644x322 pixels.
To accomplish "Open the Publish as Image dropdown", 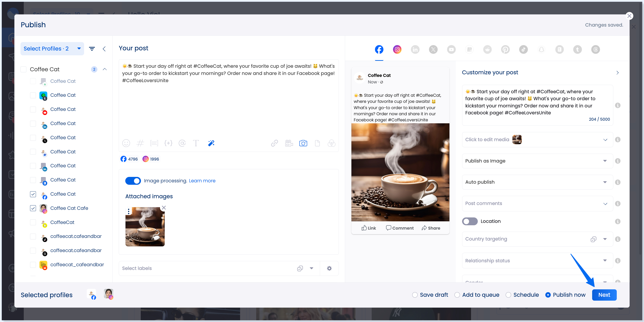I will tap(537, 161).
